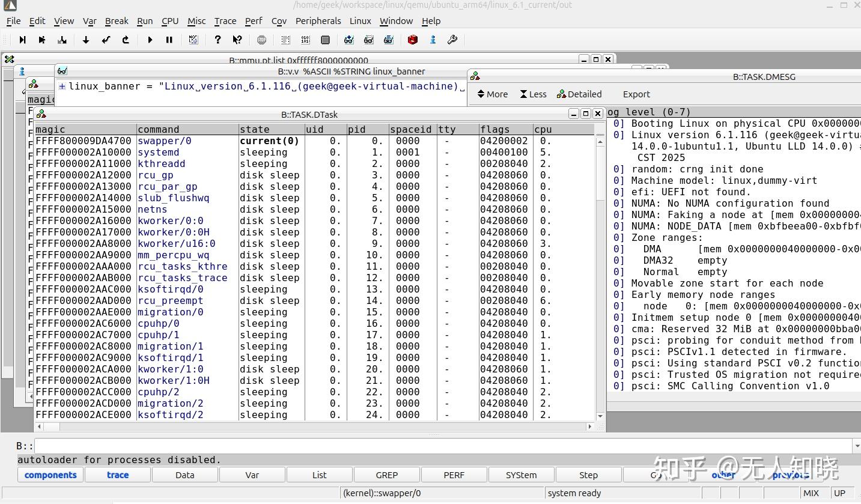Click the Break (pause) toolbar icon

(169, 40)
